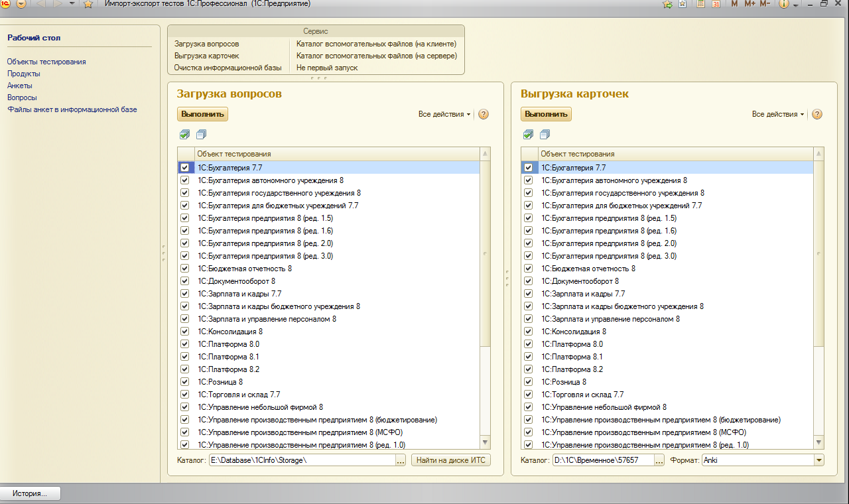Screen dimensions: 849x504
Task: Open navigation history dropdown arrow in title bar
Action: (x=72, y=3)
